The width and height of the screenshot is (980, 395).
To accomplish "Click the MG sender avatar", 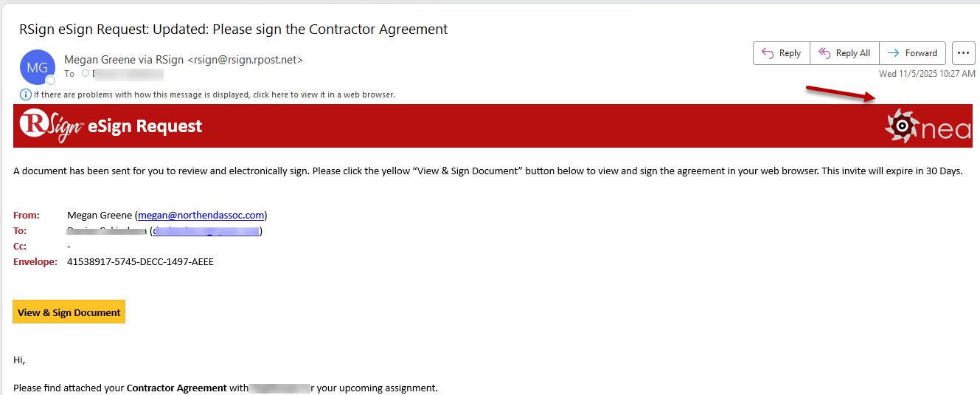I will click(x=37, y=67).
